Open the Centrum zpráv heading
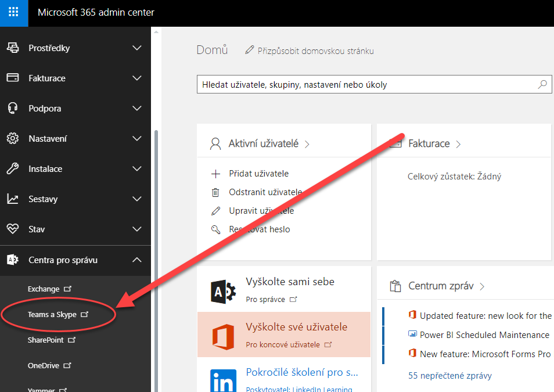Viewport: 554px width, 392px height. pyautogui.click(x=441, y=286)
